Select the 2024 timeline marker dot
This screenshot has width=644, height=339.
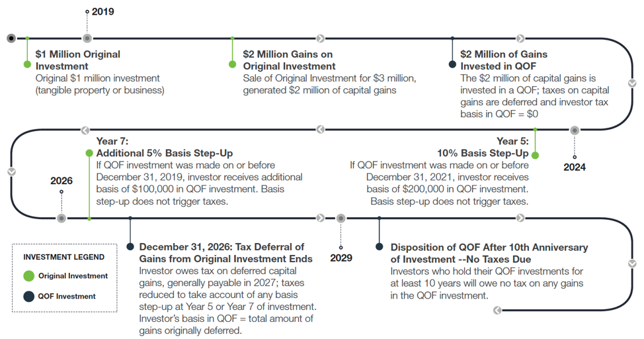(x=575, y=130)
